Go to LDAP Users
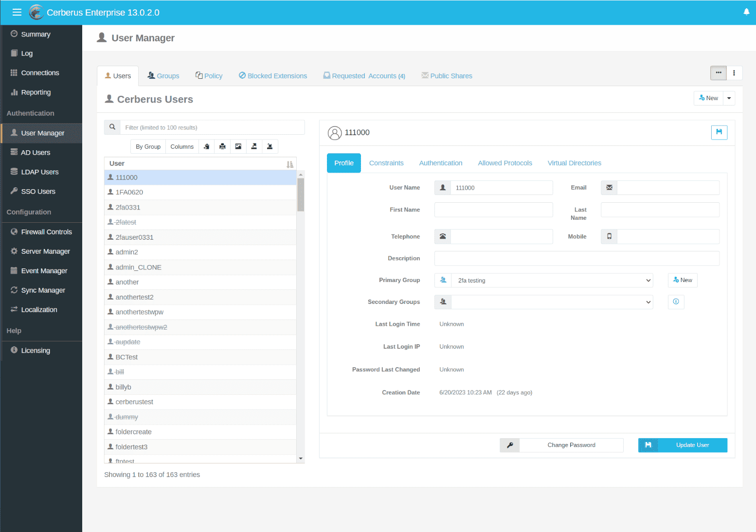 point(39,172)
